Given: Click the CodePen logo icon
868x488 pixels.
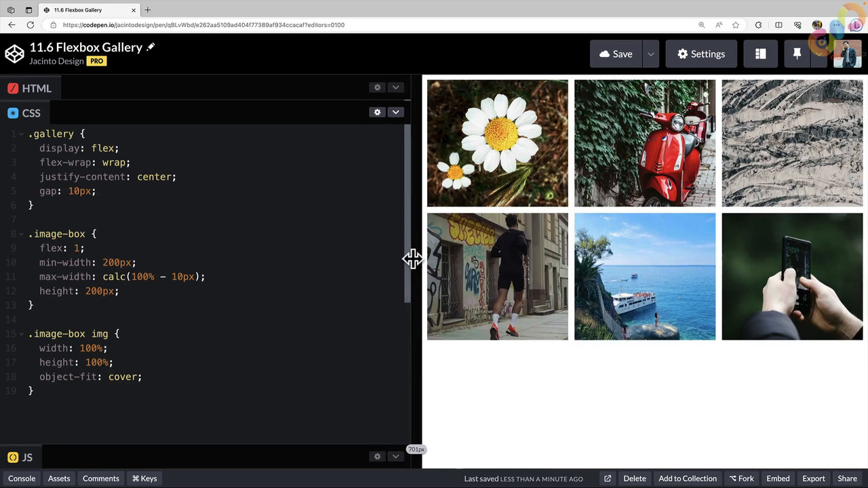Looking at the screenshot, I should coord(14,54).
